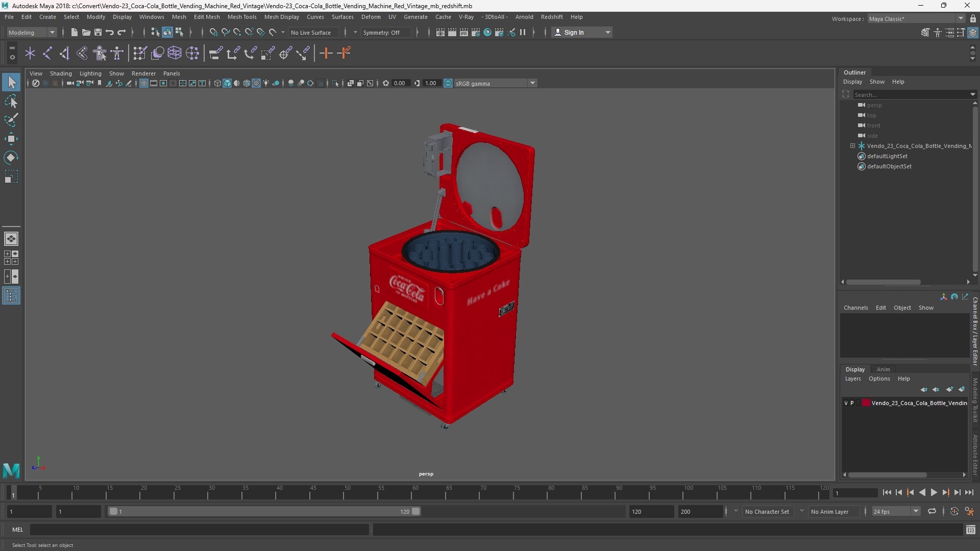Toggle auto keyframe button

click(x=954, y=511)
